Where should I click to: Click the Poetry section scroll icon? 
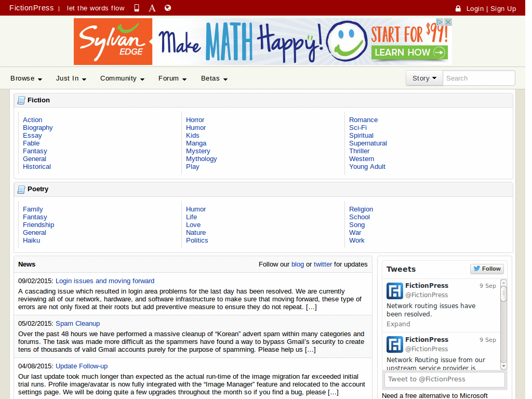tap(21, 189)
